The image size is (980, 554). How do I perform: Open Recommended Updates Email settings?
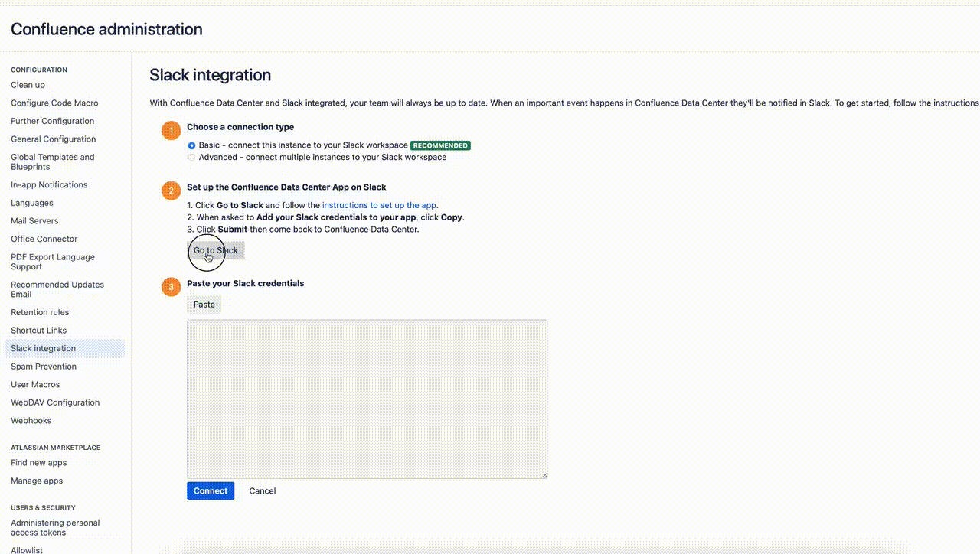pos(57,289)
